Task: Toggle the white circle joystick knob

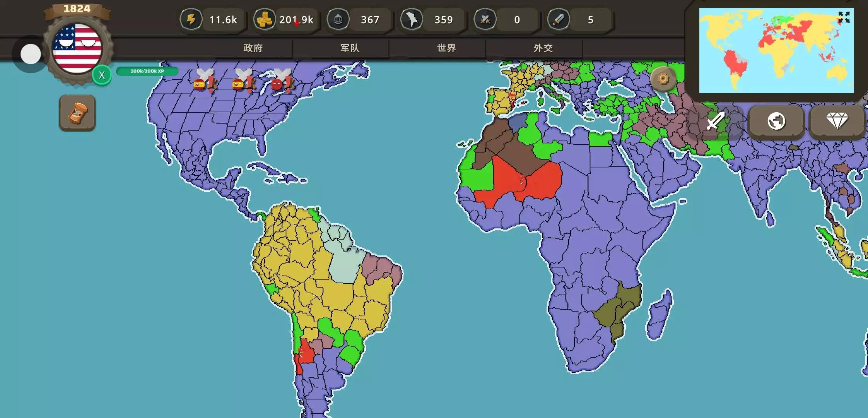Action: tap(31, 54)
